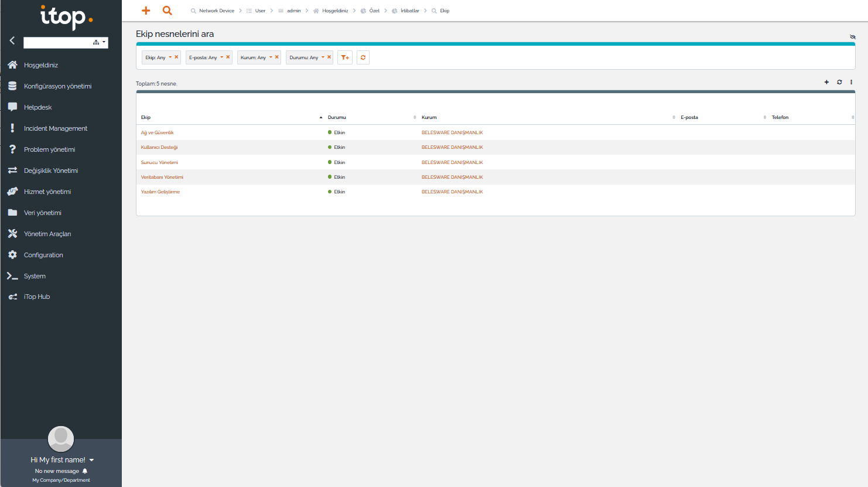Expand the Ekip: Any filter dropdown
Image resolution: width=868 pixels, height=487 pixels.
click(170, 57)
